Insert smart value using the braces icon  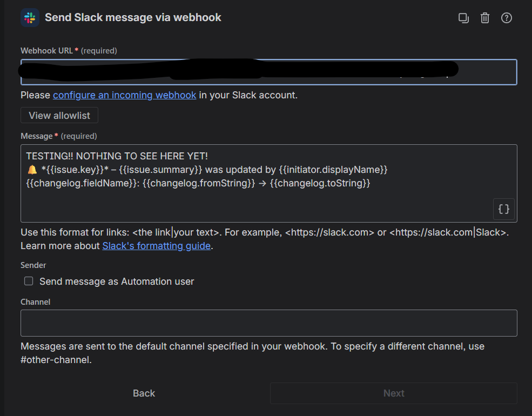pyautogui.click(x=503, y=209)
